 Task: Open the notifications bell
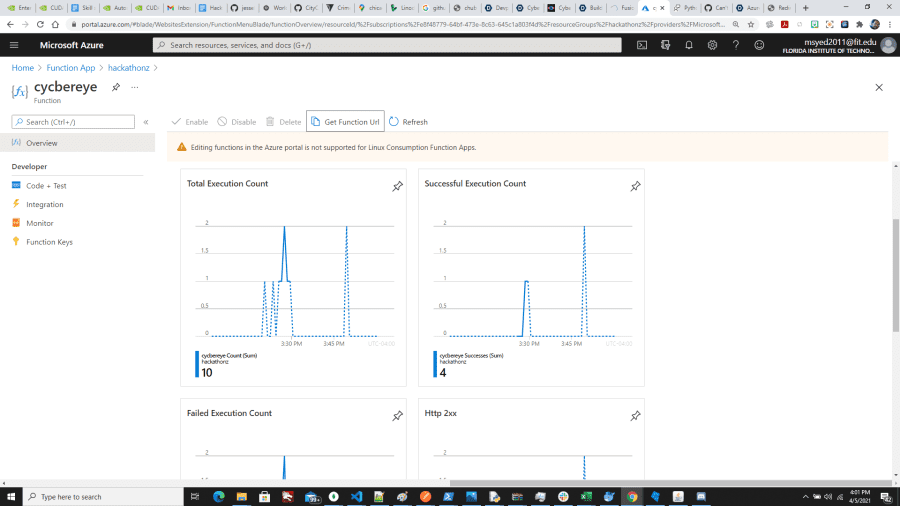click(689, 45)
